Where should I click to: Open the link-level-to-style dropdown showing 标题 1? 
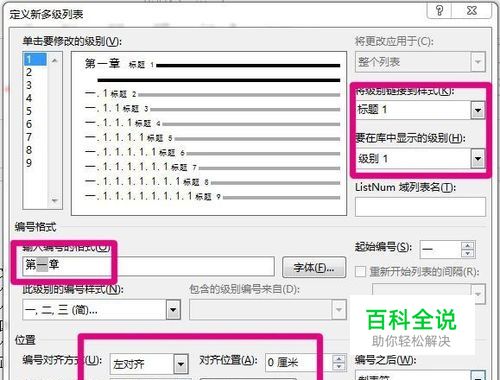pos(477,110)
